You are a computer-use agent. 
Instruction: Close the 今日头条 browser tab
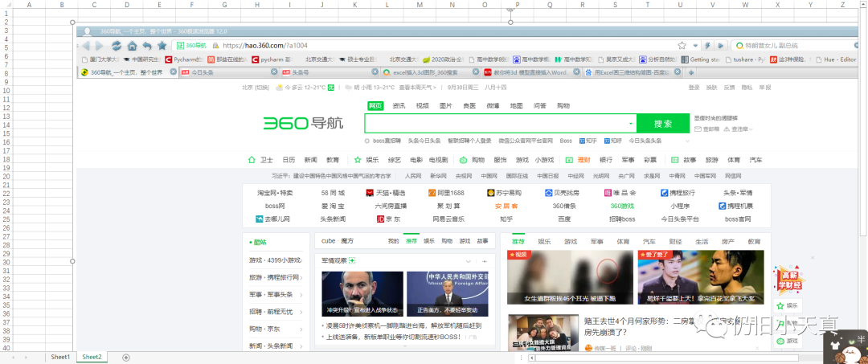(x=274, y=72)
